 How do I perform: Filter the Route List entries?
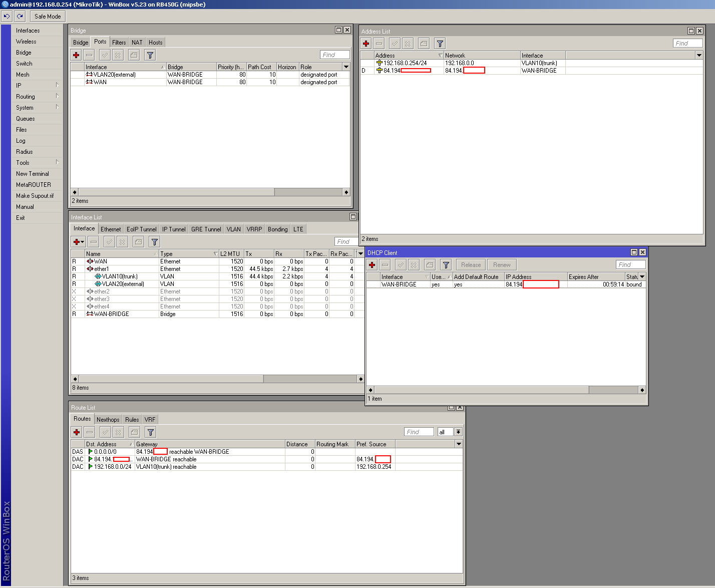click(x=150, y=432)
